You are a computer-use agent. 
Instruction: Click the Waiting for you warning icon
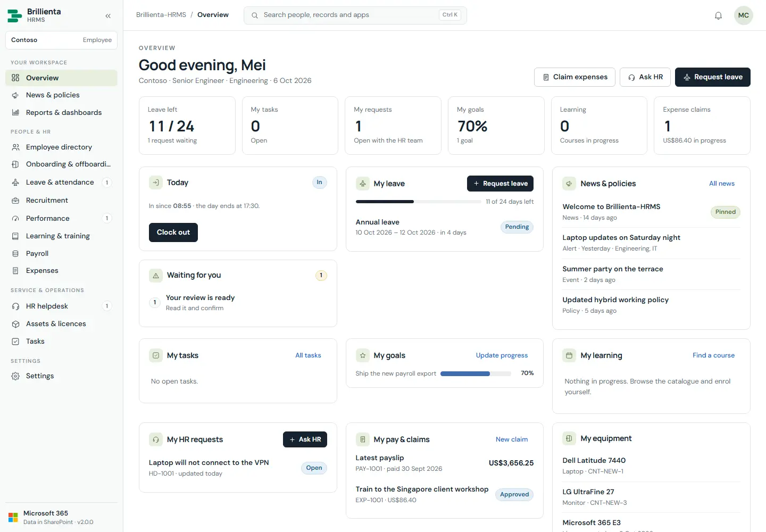156,276
